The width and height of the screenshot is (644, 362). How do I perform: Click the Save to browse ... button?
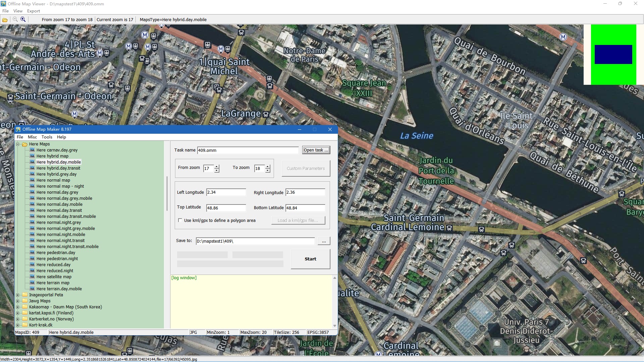[x=324, y=241]
